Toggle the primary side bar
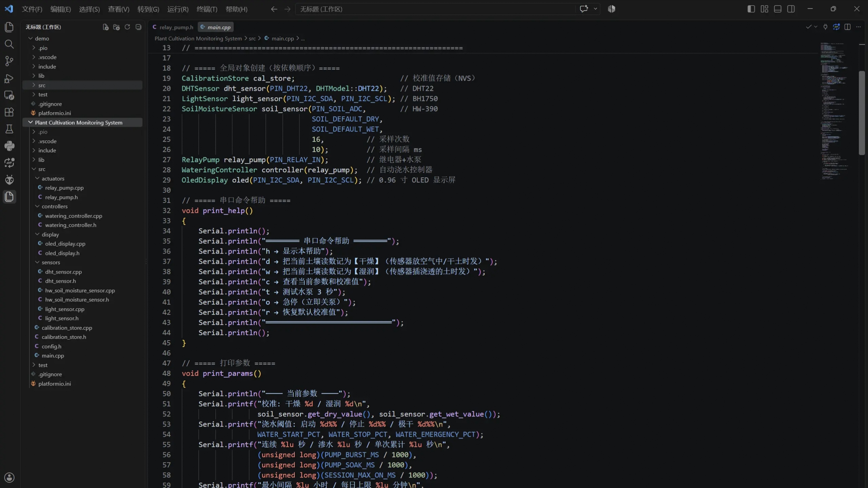The height and width of the screenshot is (488, 868). 751,9
